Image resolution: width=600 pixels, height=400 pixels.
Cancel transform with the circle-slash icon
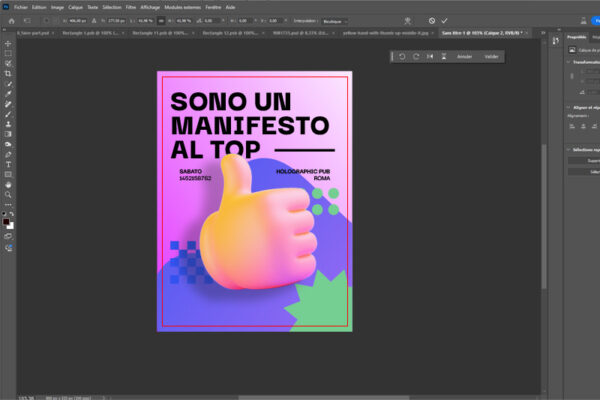431,20
